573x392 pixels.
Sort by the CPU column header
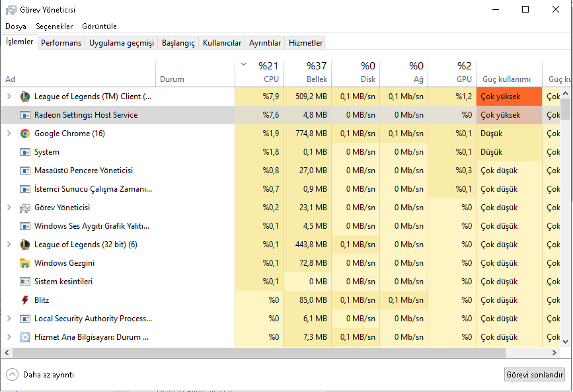tap(259, 73)
